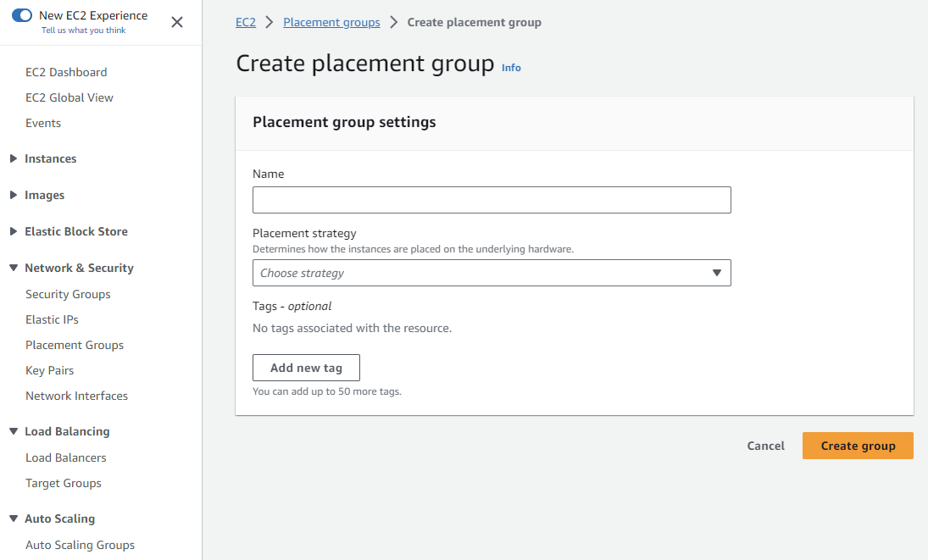Image resolution: width=928 pixels, height=560 pixels.
Task: Select Key Pairs in the sidebar
Action: point(49,370)
